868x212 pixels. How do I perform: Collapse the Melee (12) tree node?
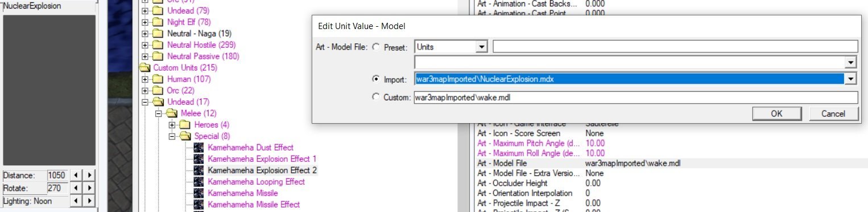point(159,113)
